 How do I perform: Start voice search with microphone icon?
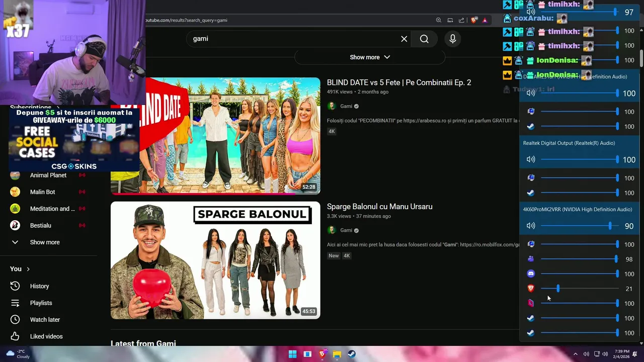pyautogui.click(x=453, y=39)
